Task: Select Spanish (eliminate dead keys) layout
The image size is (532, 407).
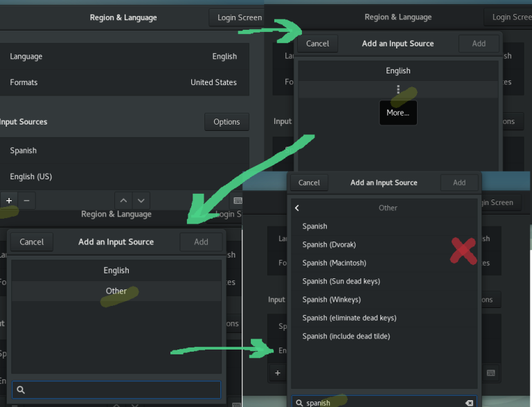Action: (x=384, y=318)
